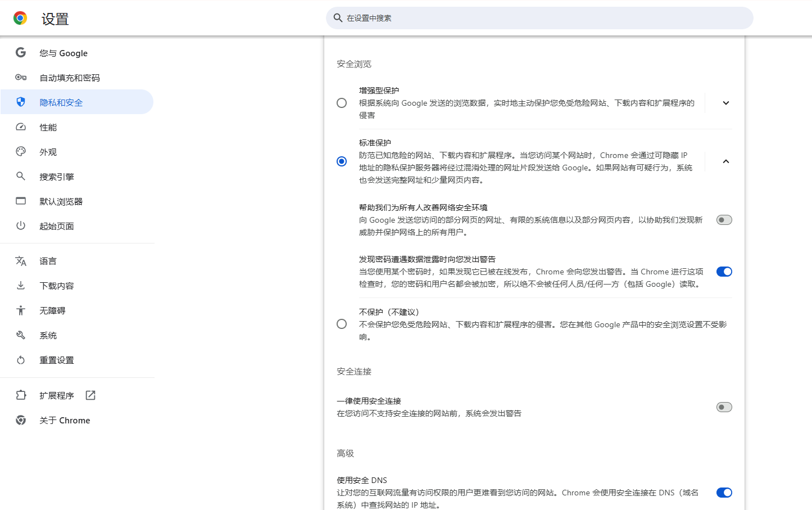Image resolution: width=812 pixels, height=510 pixels.
Task: Click the 在设置中搜索 search field
Action: tap(539, 18)
